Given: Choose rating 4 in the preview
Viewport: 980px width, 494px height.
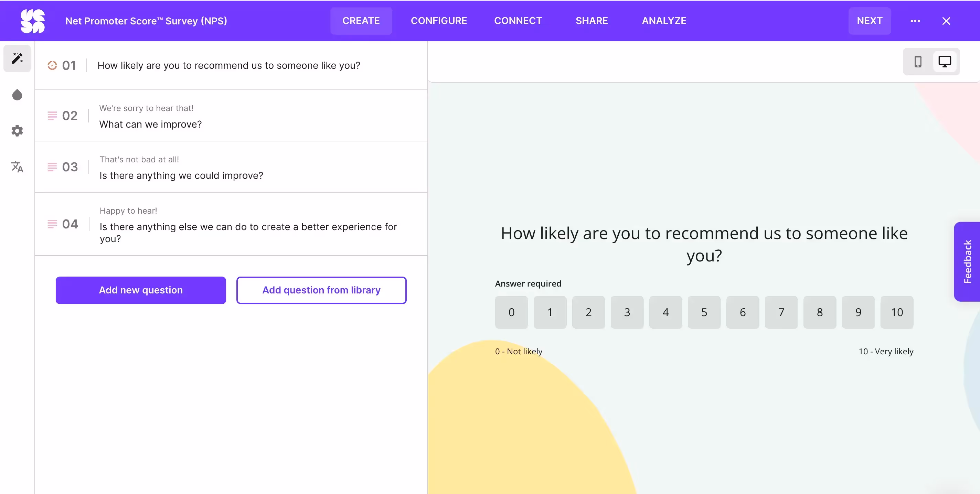Looking at the screenshot, I should [x=665, y=312].
